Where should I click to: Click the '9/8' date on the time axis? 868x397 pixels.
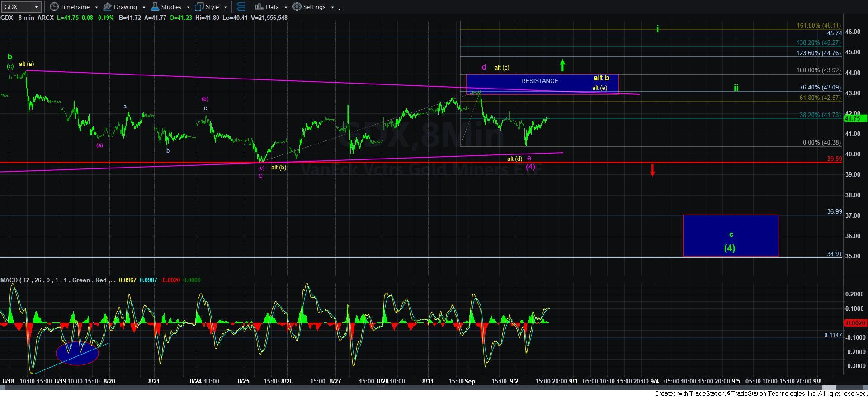(817, 381)
